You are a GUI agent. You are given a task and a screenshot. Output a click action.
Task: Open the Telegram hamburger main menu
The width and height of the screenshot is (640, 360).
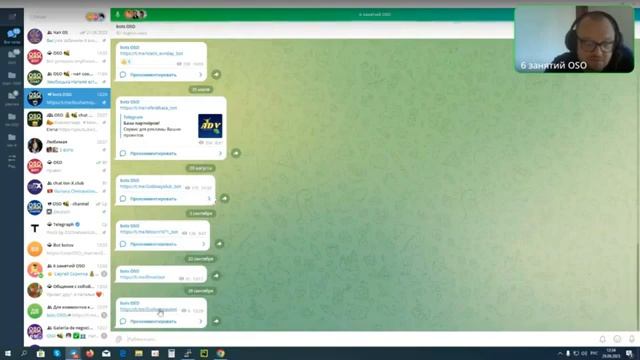tap(12, 17)
